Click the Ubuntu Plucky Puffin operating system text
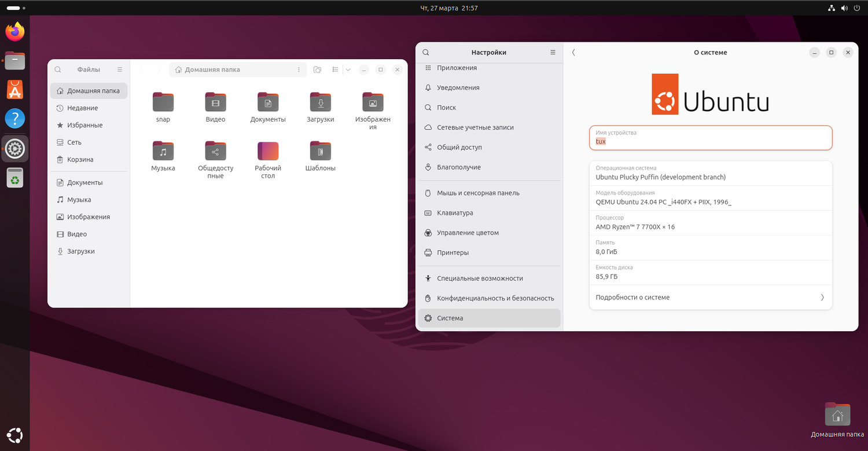 (x=661, y=177)
